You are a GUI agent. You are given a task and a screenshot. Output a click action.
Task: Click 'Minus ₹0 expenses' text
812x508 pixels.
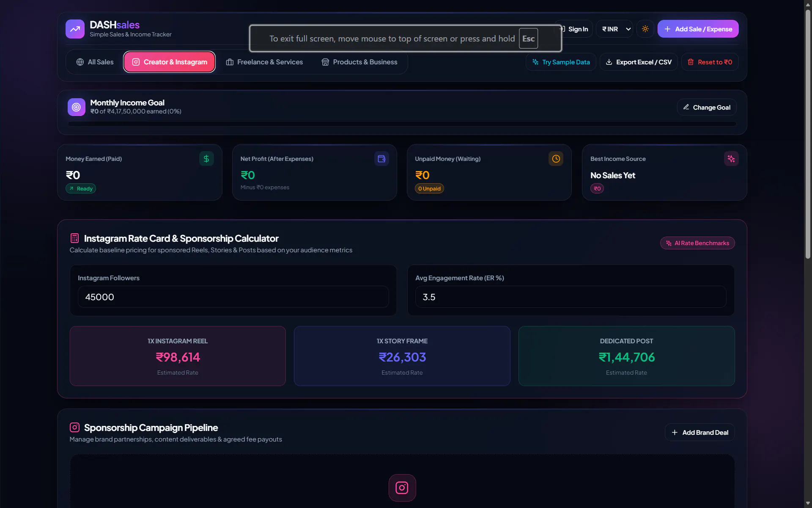(x=265, y=187)
